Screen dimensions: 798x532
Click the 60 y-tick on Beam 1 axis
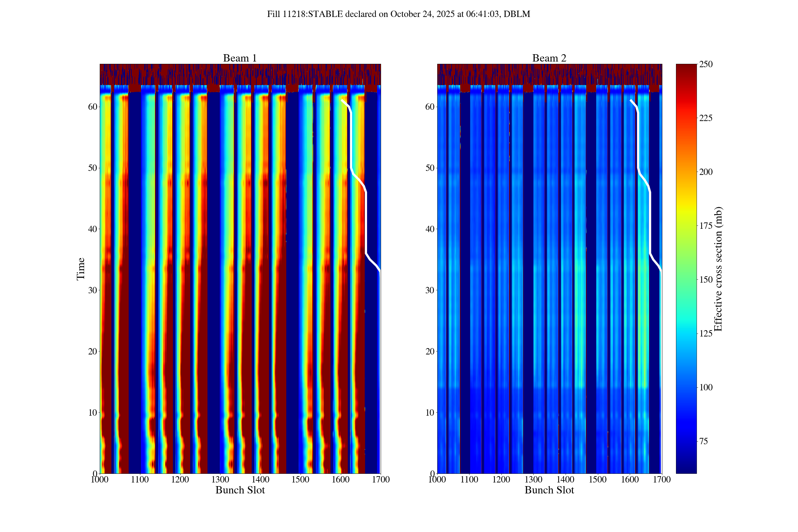93,107
